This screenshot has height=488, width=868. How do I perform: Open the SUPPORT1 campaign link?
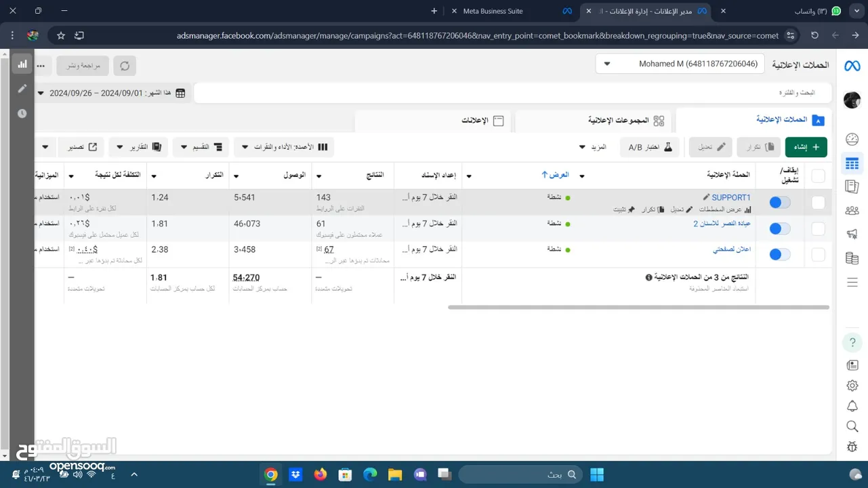click(731, 197)
